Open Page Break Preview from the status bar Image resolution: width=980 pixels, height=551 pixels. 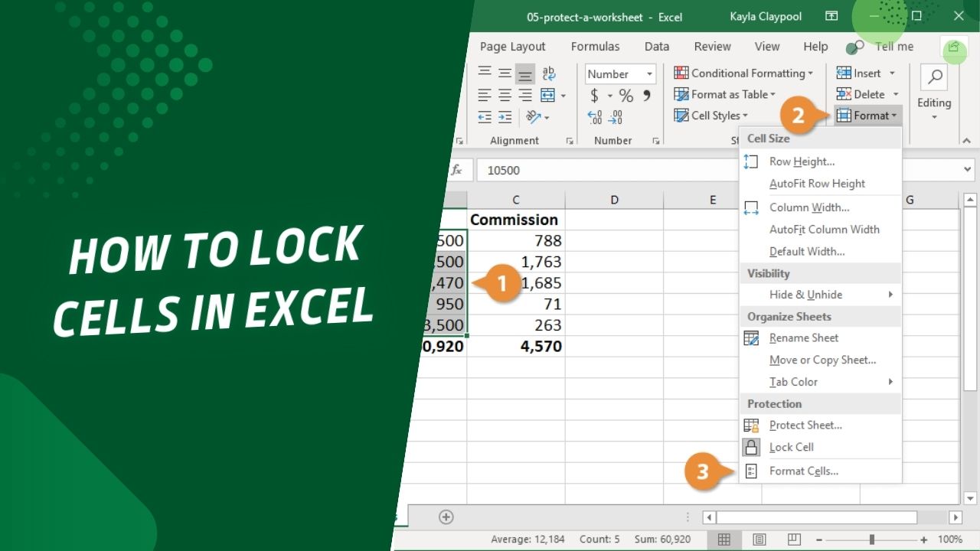point(794,540)
